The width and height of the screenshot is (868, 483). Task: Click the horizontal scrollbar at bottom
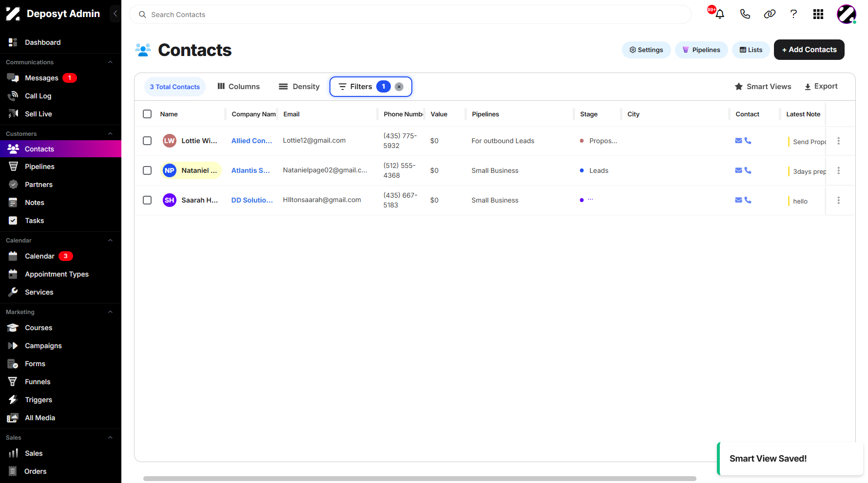[x=420, y=479]
